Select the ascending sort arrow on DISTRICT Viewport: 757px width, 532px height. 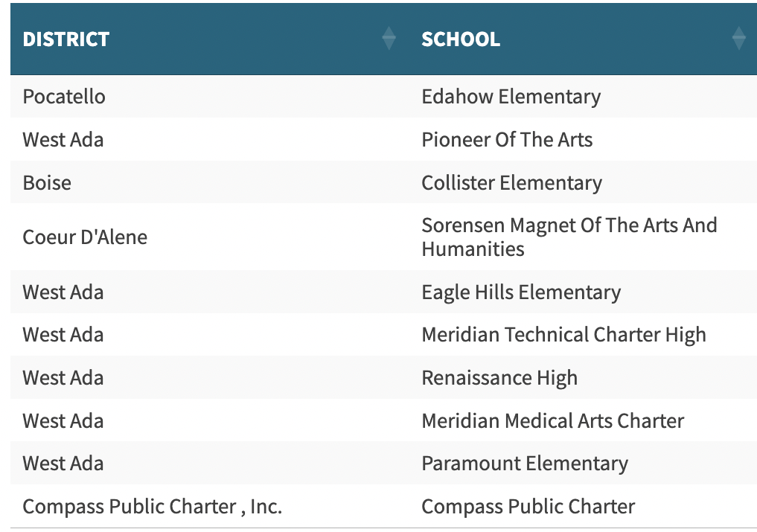click(389, 32)
